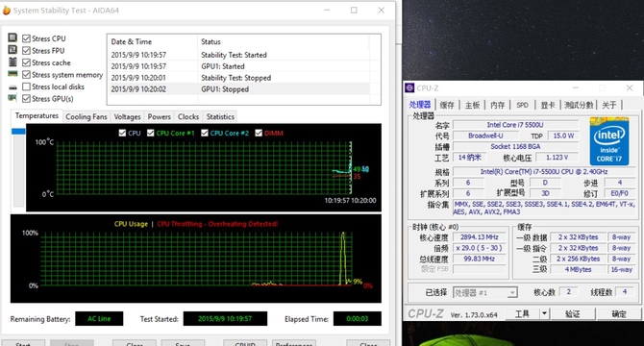Click the 工具 button in CPU-Z
This screenshot has height=346, width=644.
(x=522, y=314)
